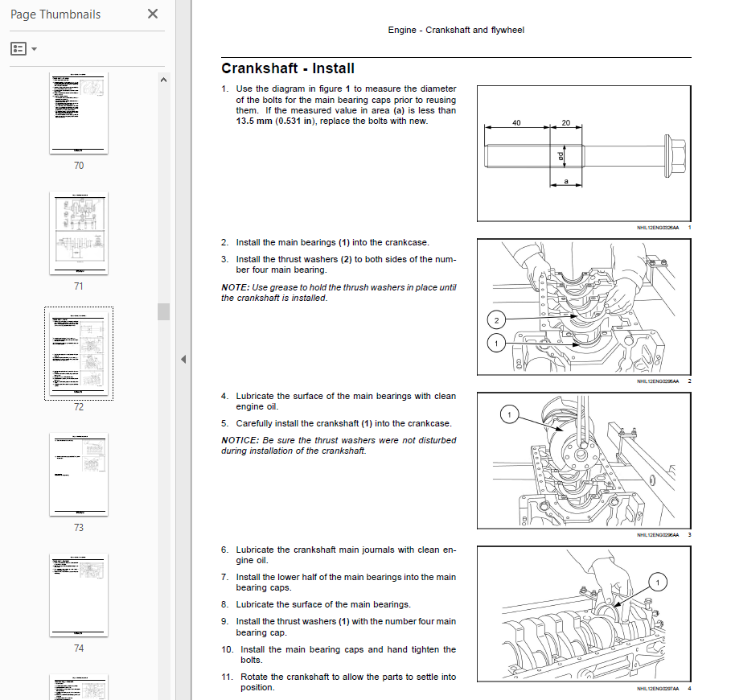Click the partially visible thumbnail below page 74
Viewport: 731px width, 700px height.
click(79, 686)
